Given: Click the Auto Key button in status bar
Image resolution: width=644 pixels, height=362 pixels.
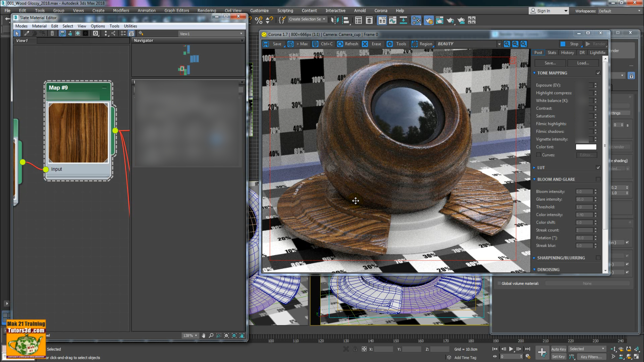Looking at the screenshot, I should click(559, 349).
